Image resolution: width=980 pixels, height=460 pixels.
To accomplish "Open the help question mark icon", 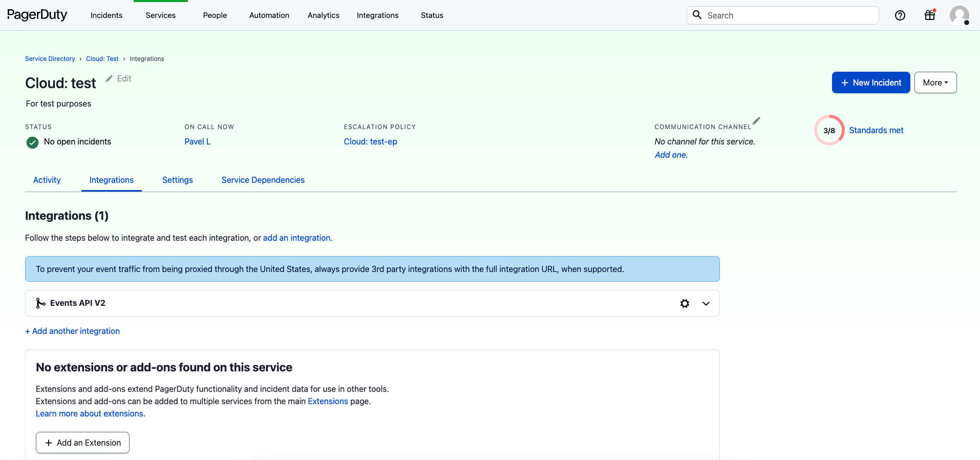I will pos(900,15).
